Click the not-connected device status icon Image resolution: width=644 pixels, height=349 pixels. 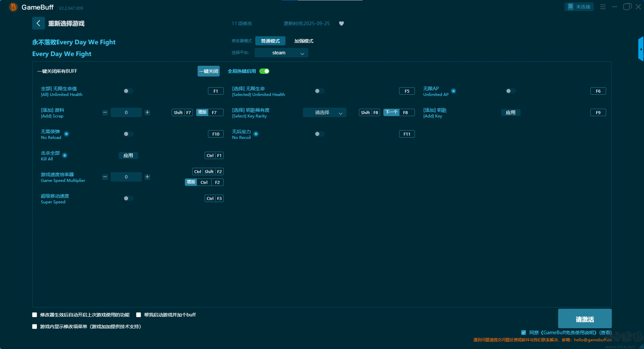tap(570, 7)
